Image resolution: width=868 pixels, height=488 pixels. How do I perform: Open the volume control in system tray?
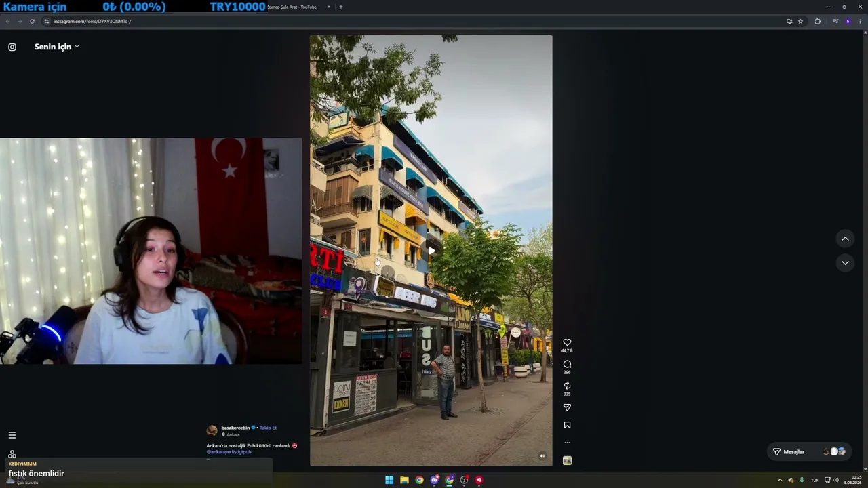click(835, 480)
